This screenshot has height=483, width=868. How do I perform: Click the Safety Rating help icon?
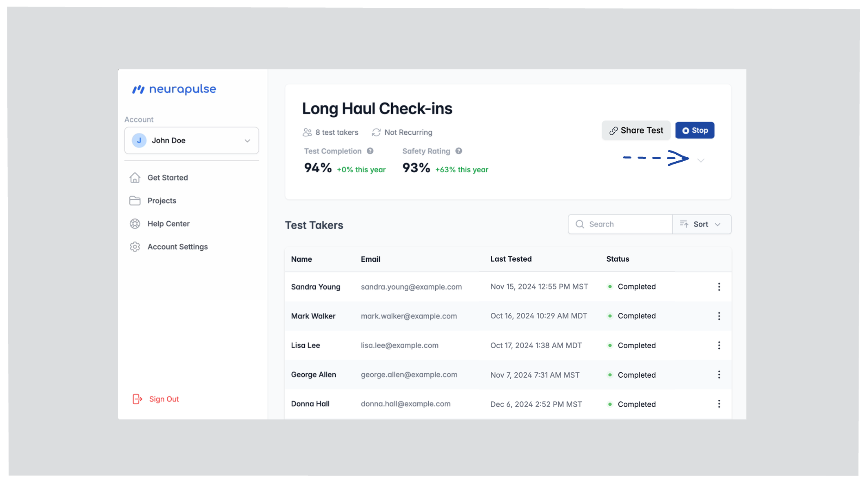(x=458, y=151)
